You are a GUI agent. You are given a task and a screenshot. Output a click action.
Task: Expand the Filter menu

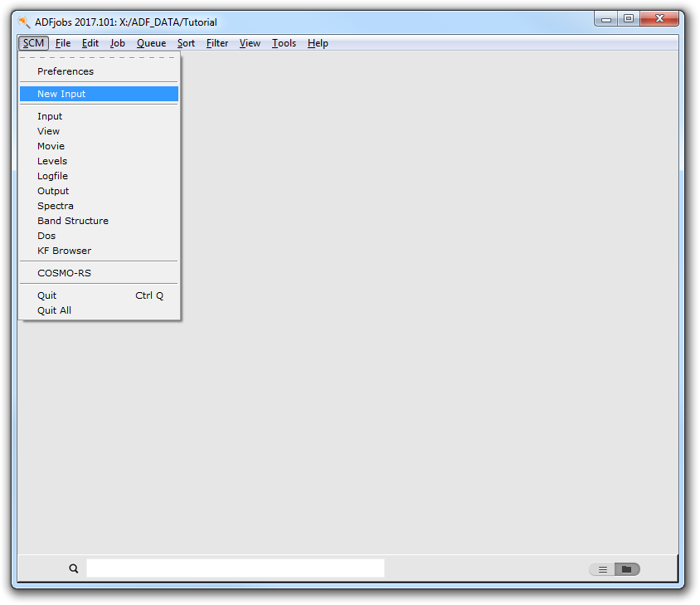click(217, 43)
